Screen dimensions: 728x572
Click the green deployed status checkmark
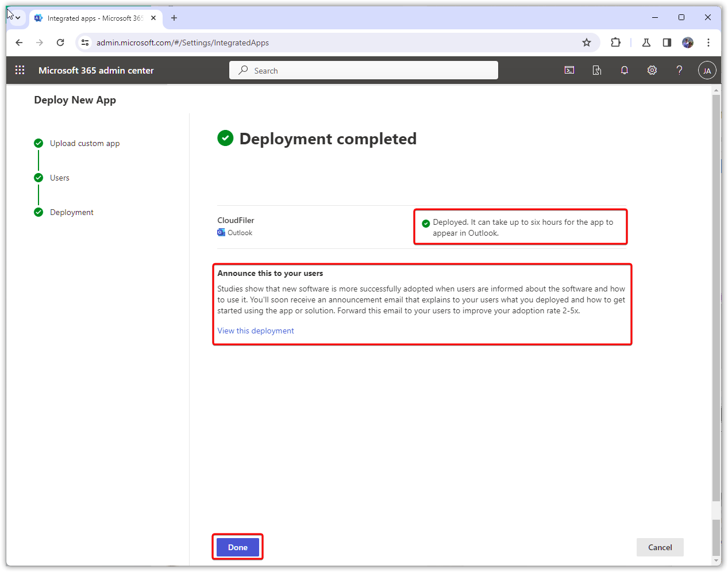(426, 224)
